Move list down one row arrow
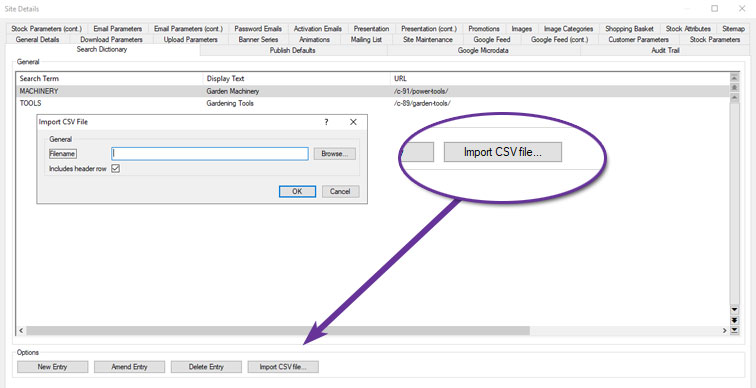Viewport: 756px width, 388px height. pos(734,309)
